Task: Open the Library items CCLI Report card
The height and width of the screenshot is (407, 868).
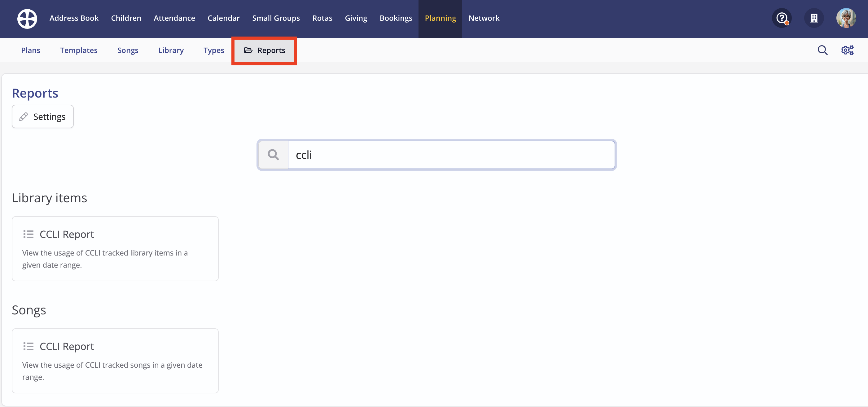Action: (115, 249)
